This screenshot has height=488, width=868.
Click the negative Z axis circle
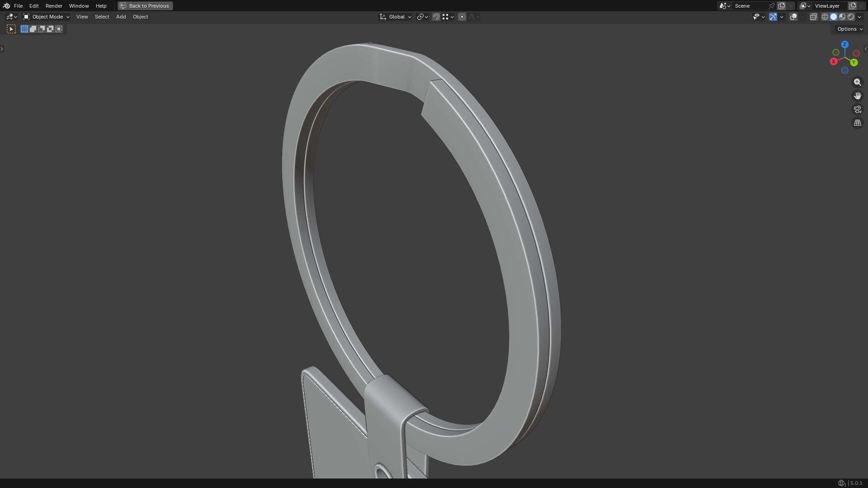(844, 70)
